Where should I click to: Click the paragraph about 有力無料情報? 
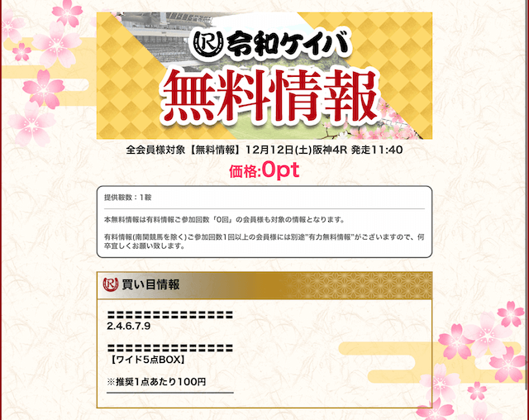click(x=264, y=241)
